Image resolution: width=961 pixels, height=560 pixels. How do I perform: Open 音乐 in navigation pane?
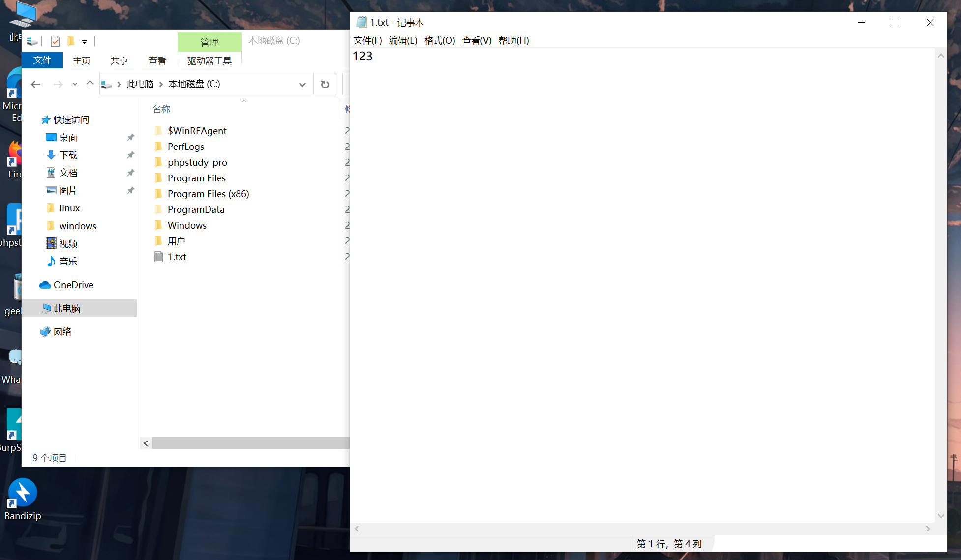(68, 262)
